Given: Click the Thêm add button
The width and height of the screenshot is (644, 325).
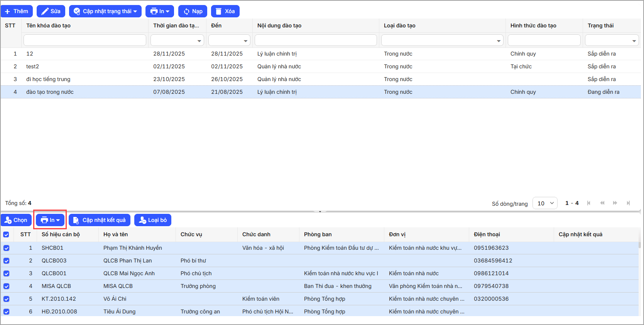Looking at the screenshot, I should 17,11.
